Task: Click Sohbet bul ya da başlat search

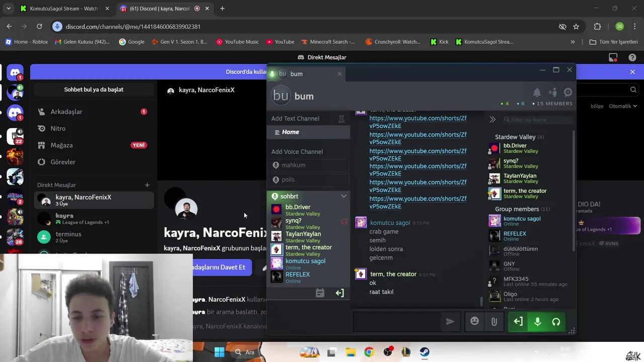Action: tap(94, 89)
